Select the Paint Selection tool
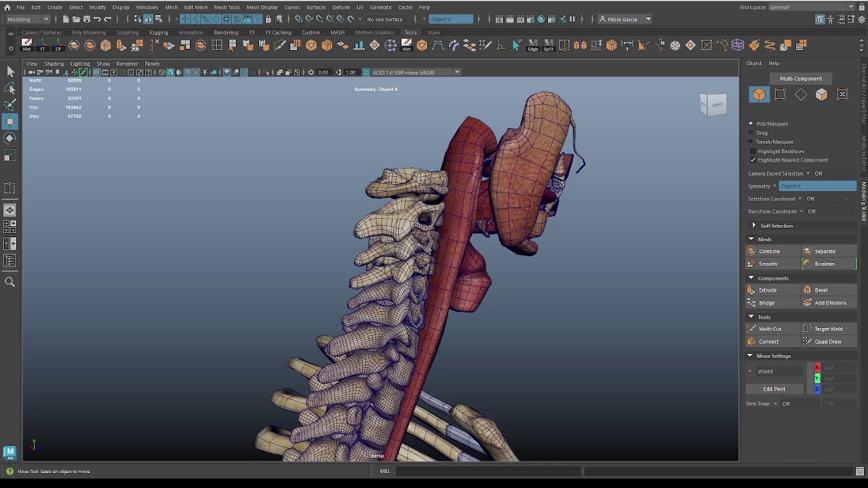The image size is (868, 488). pos(10,104)
